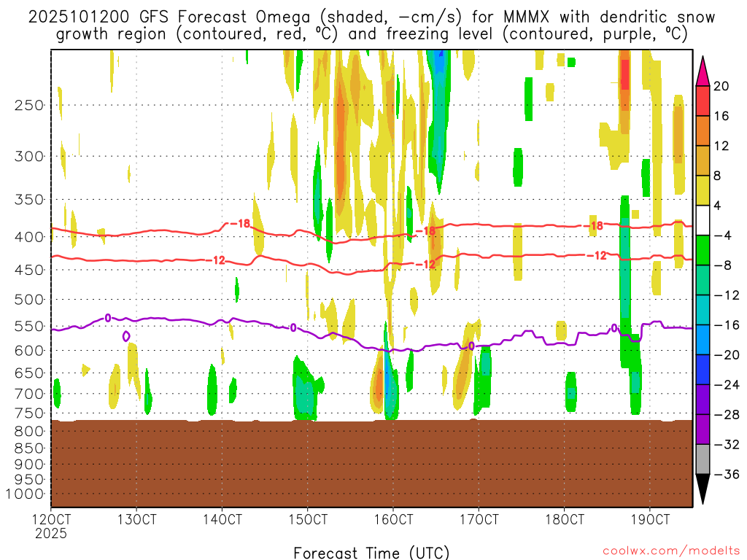
Task: Click the small closed purple contour near 130CT
Action: tap(126, 336)
